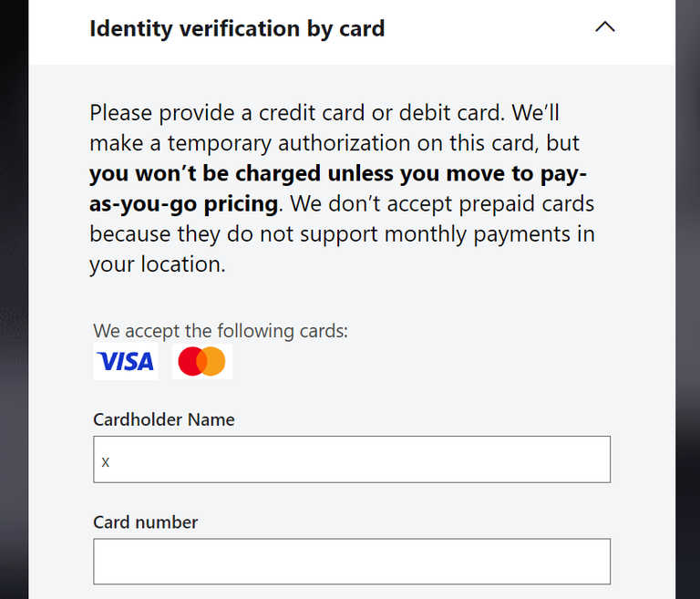Click the red circle of Mastercard logo
This screenshot has height=599, width=700.
pyautogui.click(x=190, y=362)
